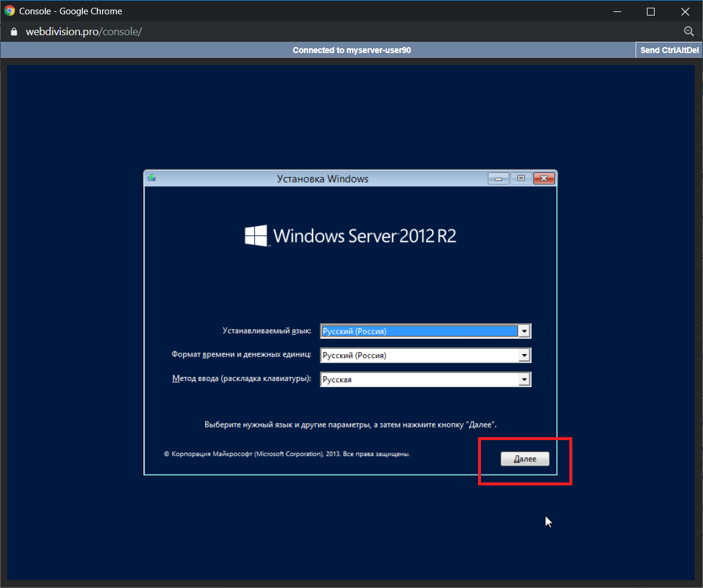Click the Далее button
Screen dimensions: 703x588
click(525, 459)
